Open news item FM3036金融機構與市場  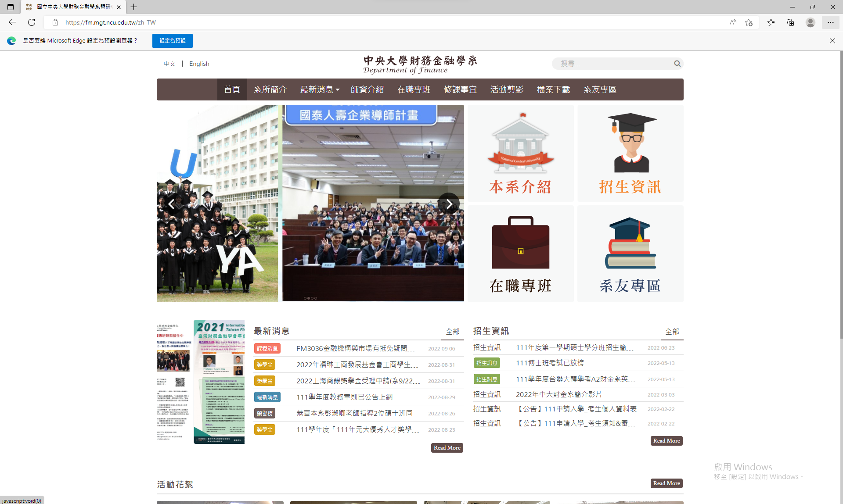pyautogui.click(x=356, y=348)
